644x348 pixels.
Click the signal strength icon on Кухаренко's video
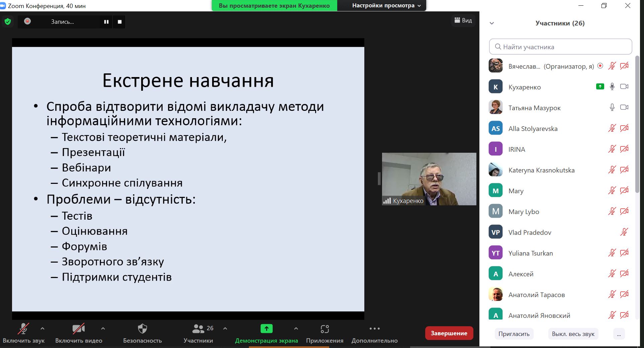tap(387, 201)
